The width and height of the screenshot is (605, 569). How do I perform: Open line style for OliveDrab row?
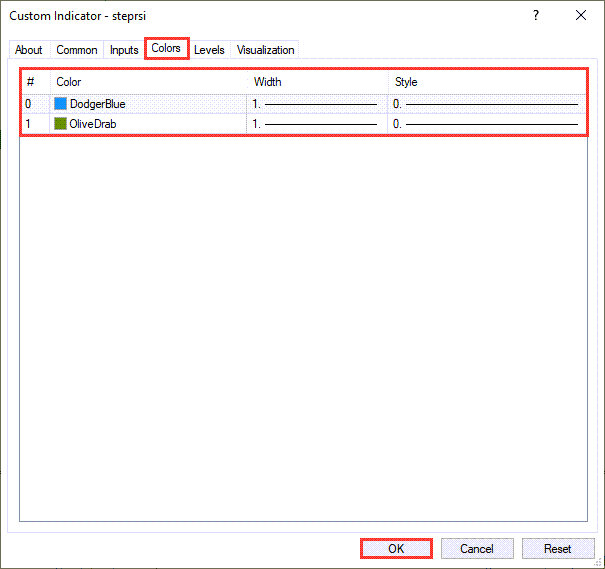tap(487, 124)
